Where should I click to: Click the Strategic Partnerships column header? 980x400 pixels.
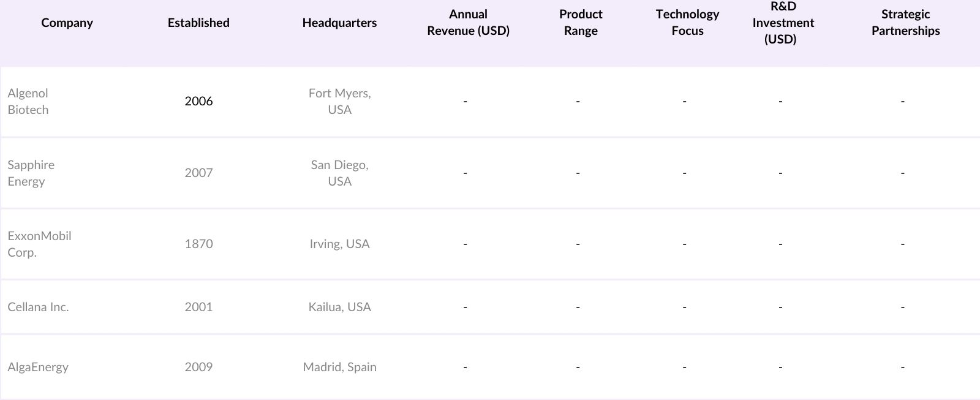click(905, 23)
